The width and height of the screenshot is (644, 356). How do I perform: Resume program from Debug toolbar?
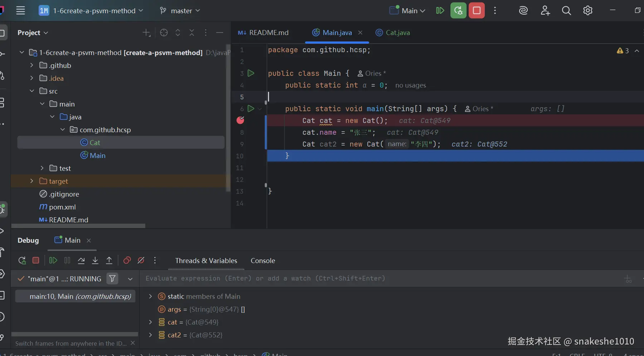53,260
